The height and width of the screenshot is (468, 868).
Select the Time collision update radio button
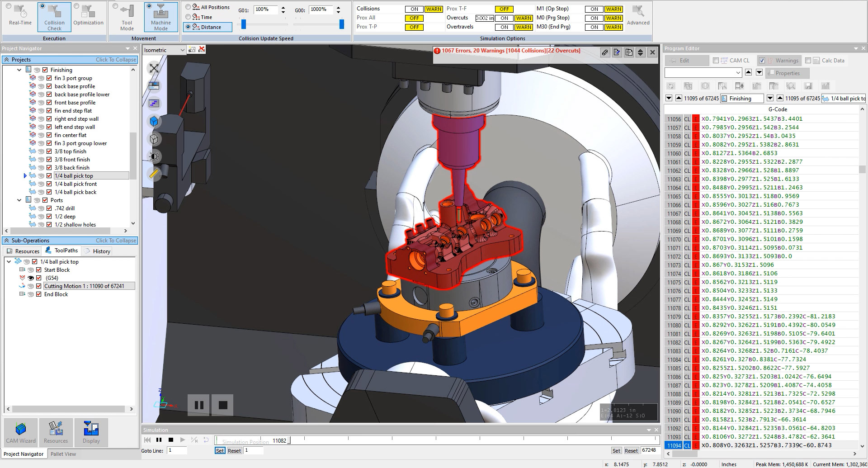[189, 17]
